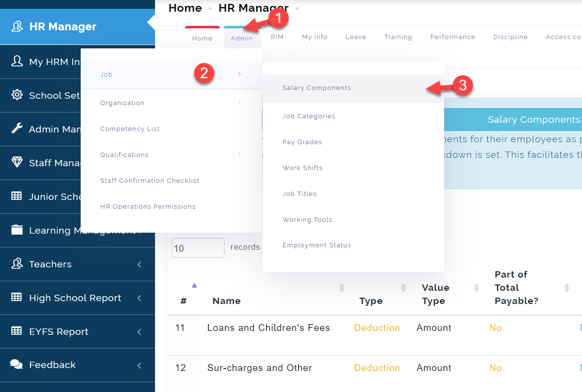Choose Competency List menu item

pyautogui.click(x=172, y=129)
